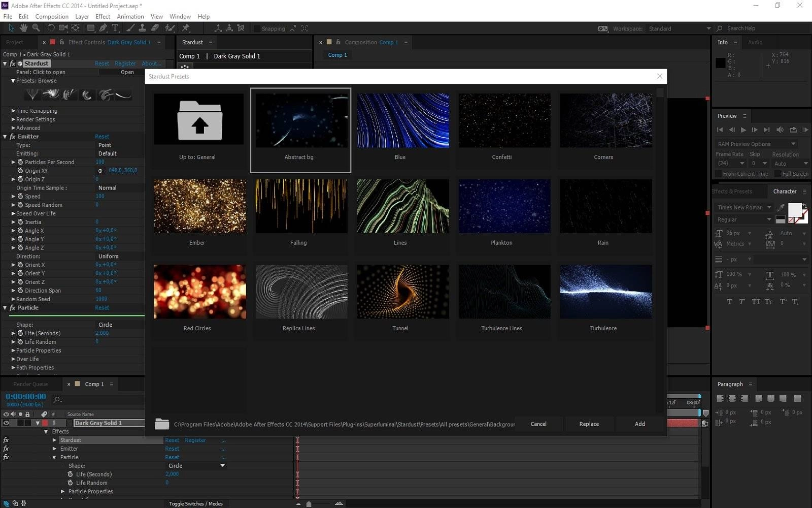Mute audio in the Preview panel

[780, 130]
